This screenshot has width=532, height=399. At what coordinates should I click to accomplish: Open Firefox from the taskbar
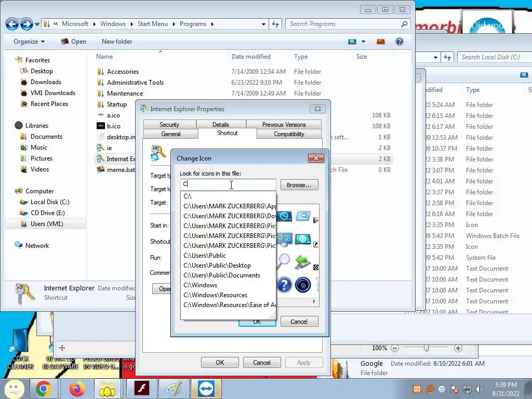pyautogui.click(x=77, y=389)
